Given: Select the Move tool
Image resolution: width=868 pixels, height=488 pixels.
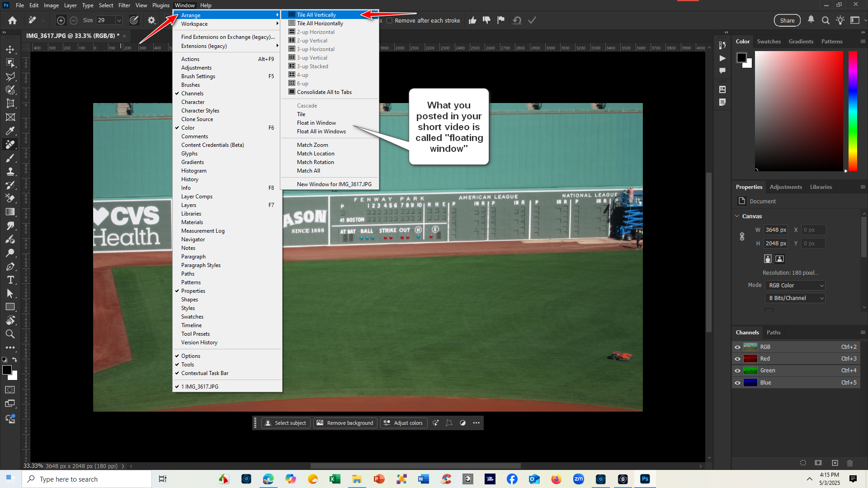Looking at the screenshot, I should point(11,50).
